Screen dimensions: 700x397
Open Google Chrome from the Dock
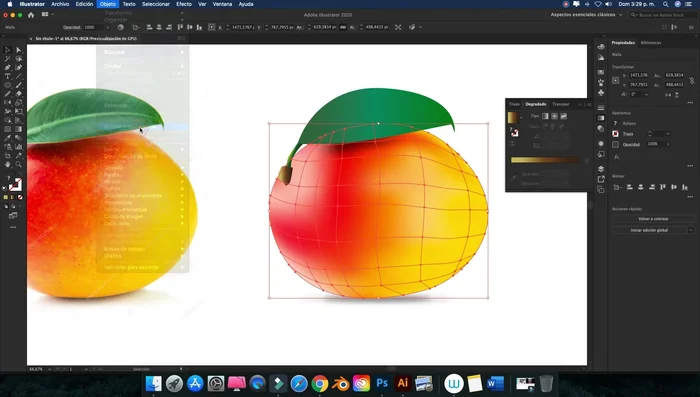click(x=320, y=383)
